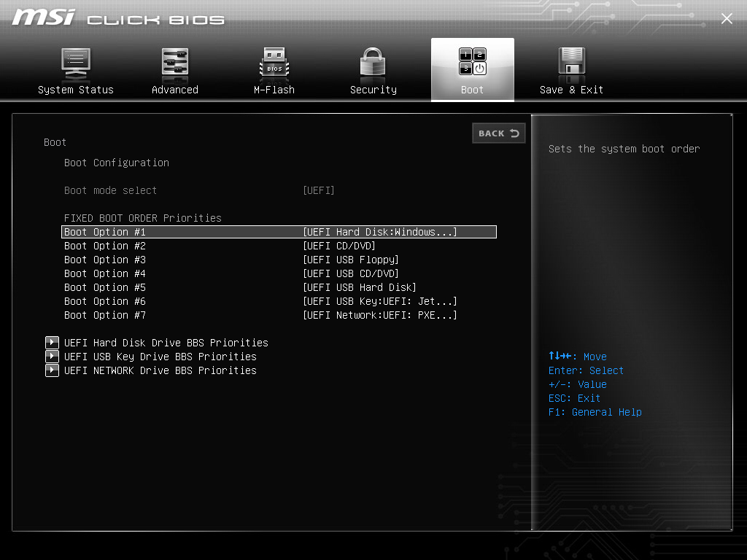747x560 pixels.
Task: Click the arrows Move hint
Action: (x=578, y=356)
